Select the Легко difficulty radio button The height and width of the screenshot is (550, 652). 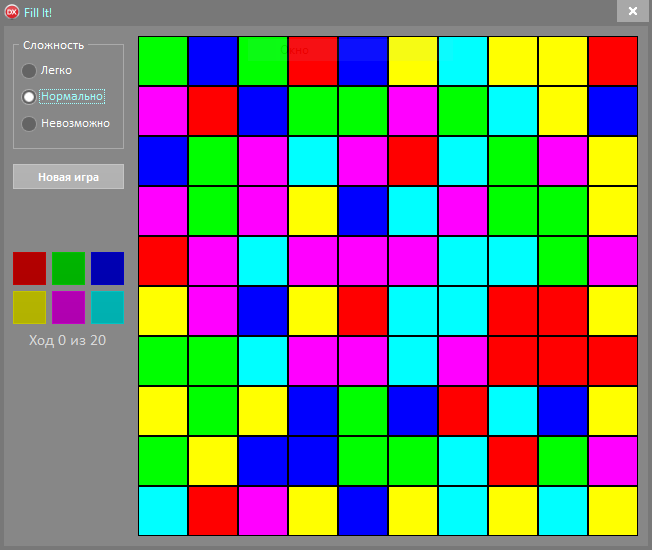point(29,70)
